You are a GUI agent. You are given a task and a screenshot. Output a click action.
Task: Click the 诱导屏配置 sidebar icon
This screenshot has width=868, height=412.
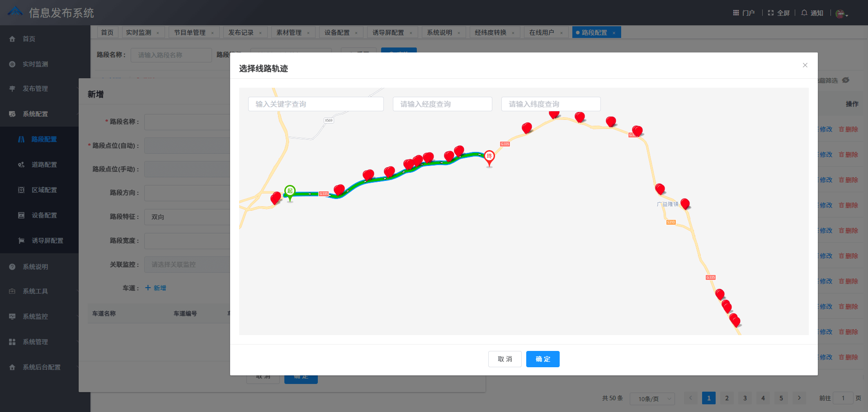[x=21, y=240]
